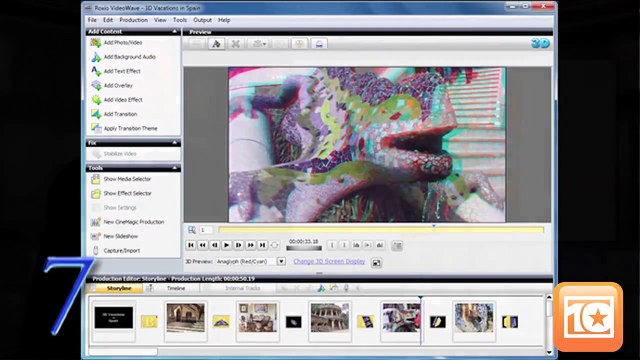Collapse the Fix panel

tap(175, 143)
